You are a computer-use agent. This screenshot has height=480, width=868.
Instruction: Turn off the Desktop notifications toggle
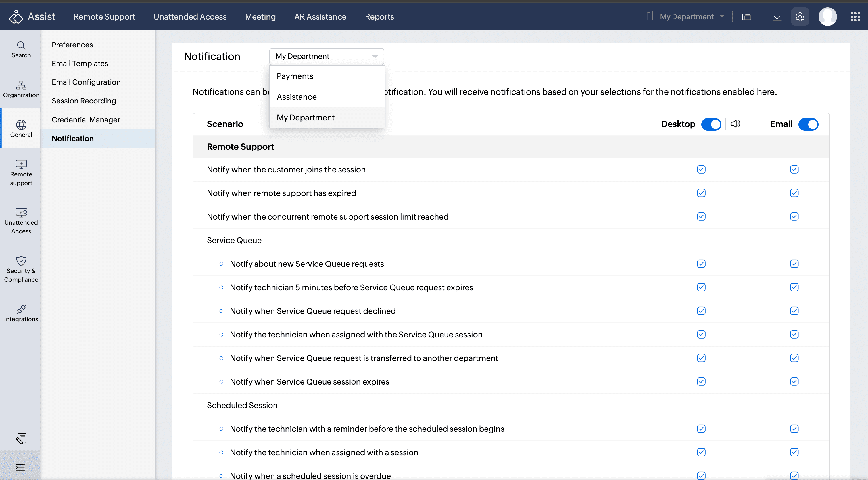point(711,124)
